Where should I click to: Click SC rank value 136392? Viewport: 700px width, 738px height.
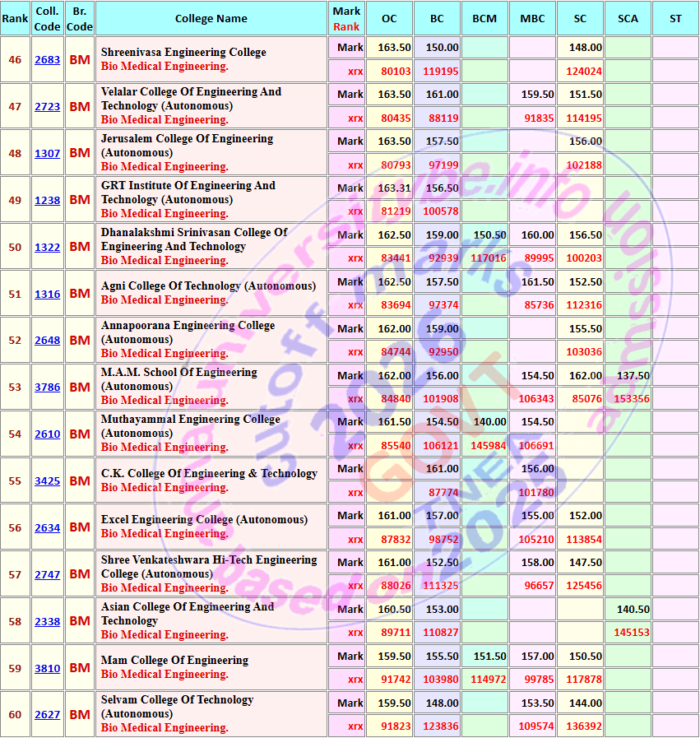pos(584,726)
